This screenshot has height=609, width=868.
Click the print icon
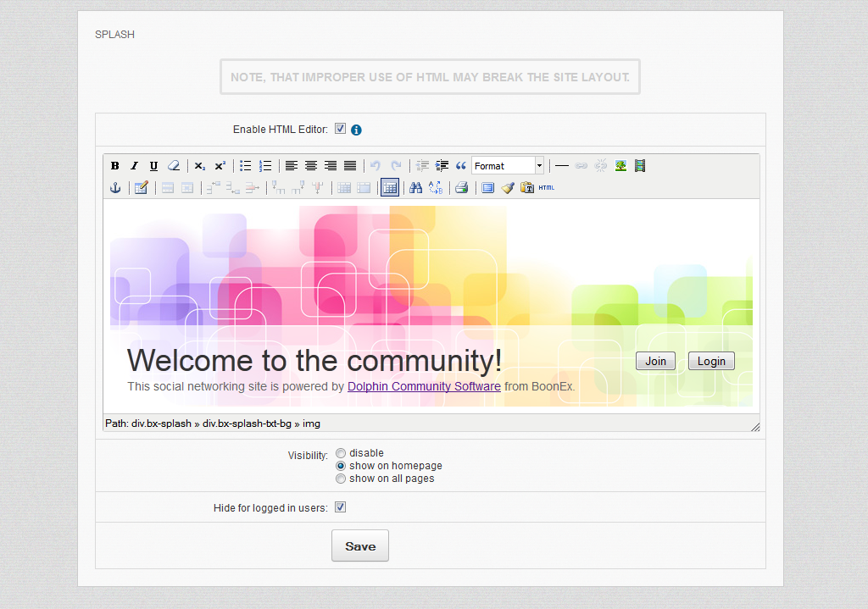[x=461, y=188]
